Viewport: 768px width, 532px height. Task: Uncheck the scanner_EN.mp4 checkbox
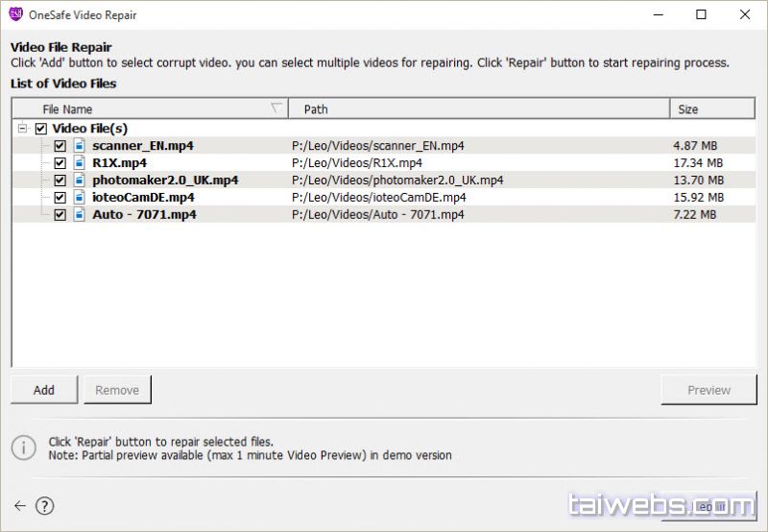(60, 146)
